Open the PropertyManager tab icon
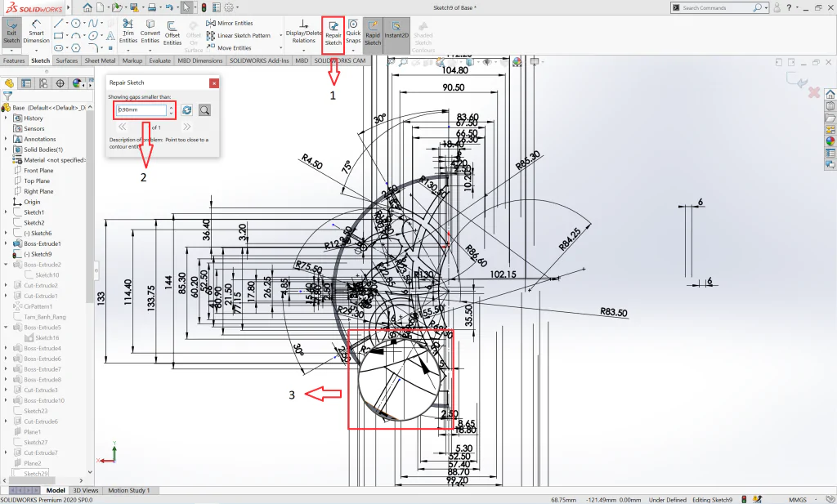 25,83
